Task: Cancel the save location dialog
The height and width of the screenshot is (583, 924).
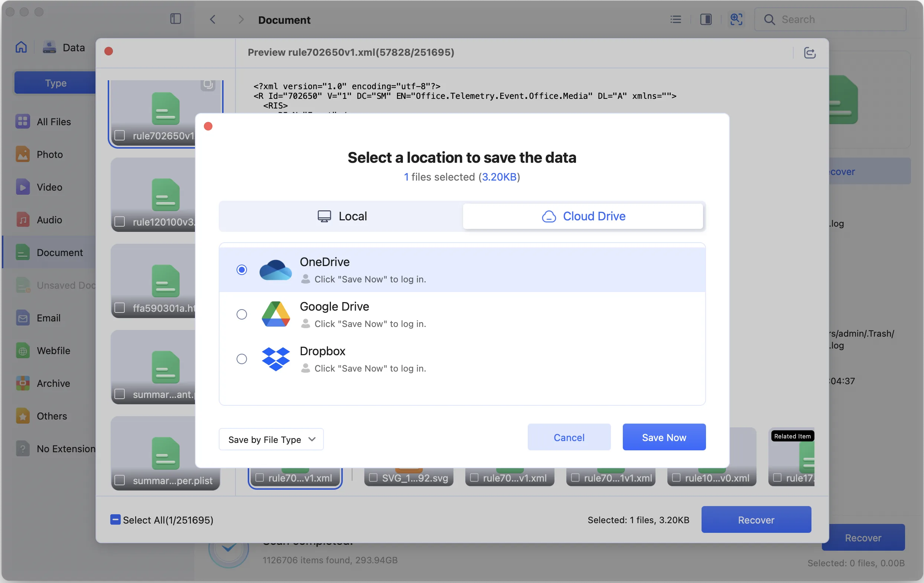Action: pos(569,437)
